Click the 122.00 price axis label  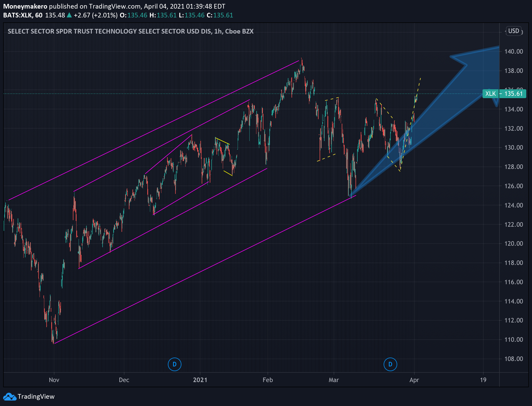coord(514,225)
